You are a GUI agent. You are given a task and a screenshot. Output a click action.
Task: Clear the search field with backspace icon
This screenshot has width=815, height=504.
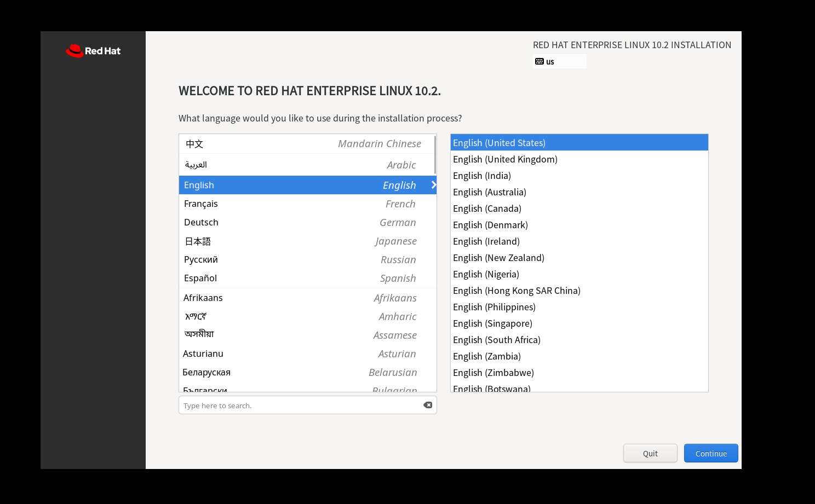[428, 405]
